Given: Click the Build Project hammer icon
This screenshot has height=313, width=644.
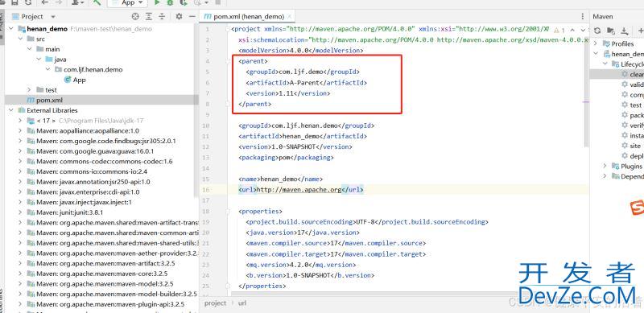Looking at the screenshot, I should coord(97,2).
